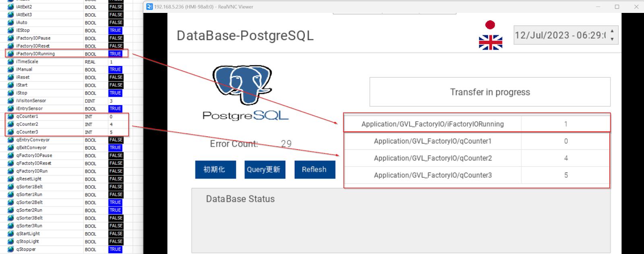644x254 pixels.
Task: Click the qEntryConveyor variable icon
Action: coord(11,140)
